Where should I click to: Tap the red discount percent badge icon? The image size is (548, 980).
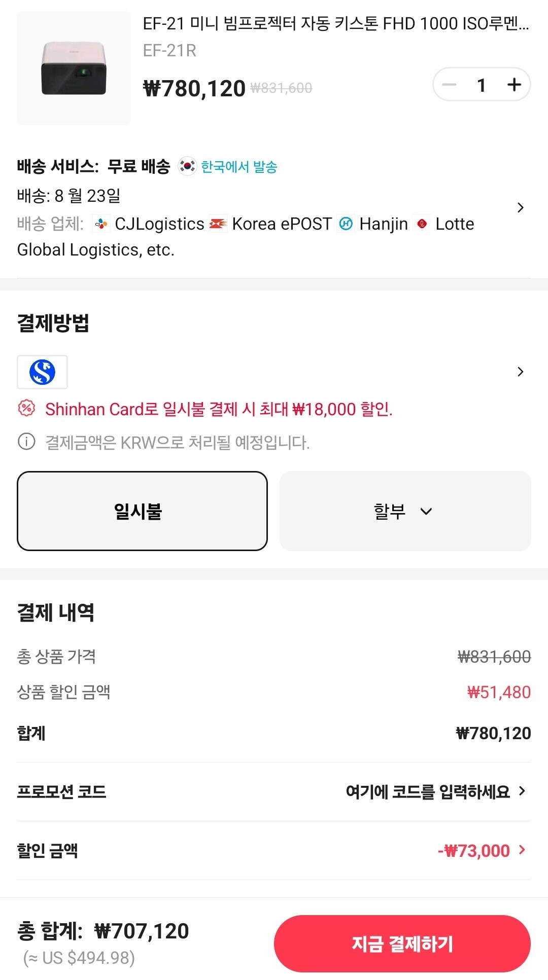pyautogui.click(x=26, y=408)
